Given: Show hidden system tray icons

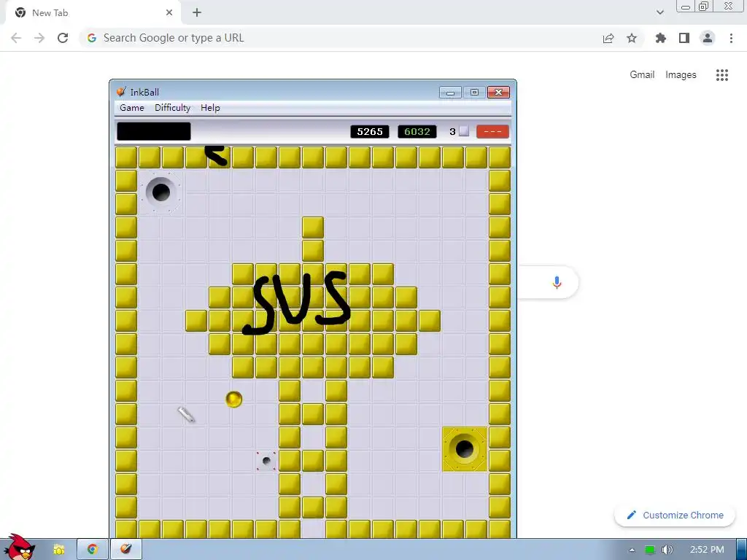Looking at the screenshot, I should 632,550.
